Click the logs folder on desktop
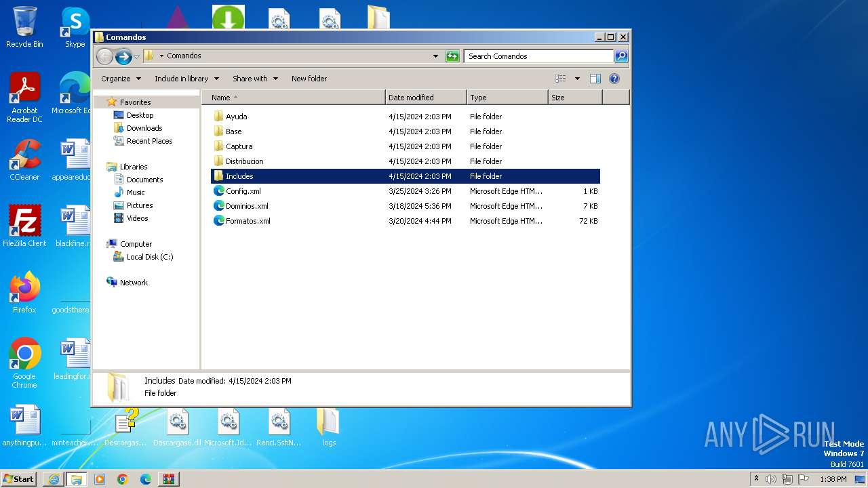This screenshot has width=868, height=488. point(329,427)
